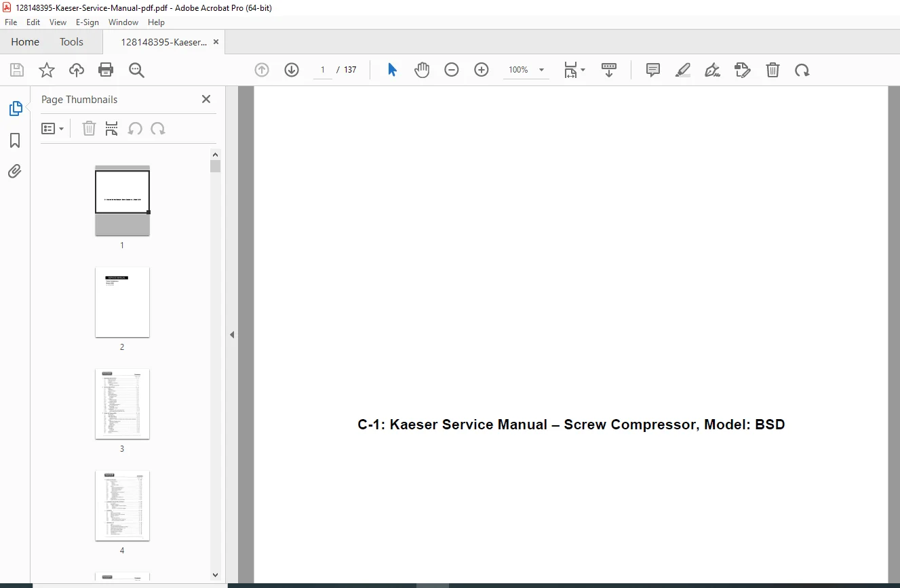Open the Attachments paperclip panel
This screenshot has width=900, height=588.
(x=15, y=171)
